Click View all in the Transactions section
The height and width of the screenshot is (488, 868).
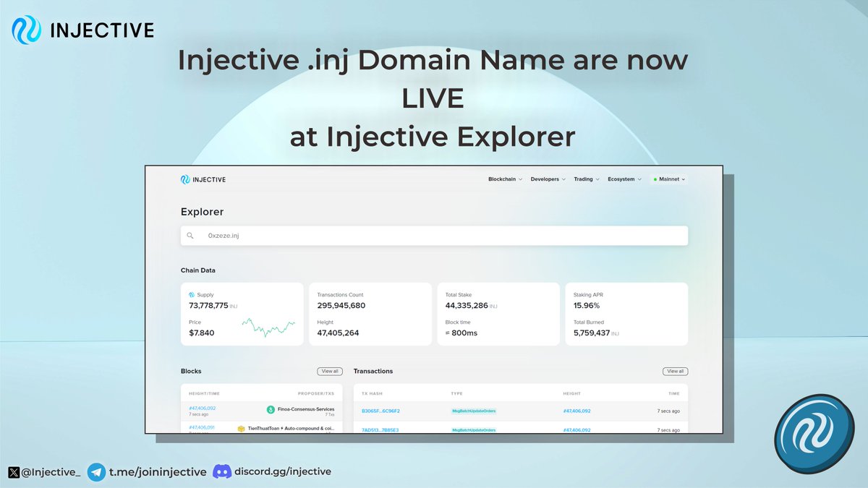(676, 371)
